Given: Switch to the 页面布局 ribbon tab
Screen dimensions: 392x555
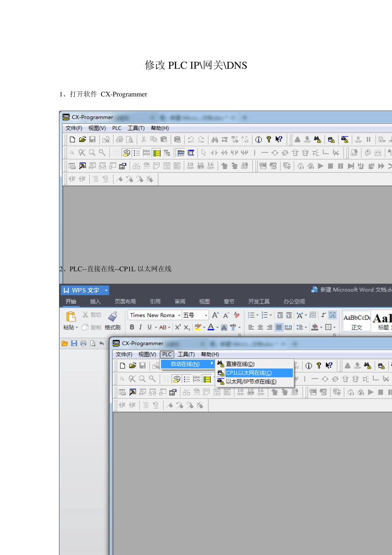Looking at the screenshot, I should tap(125, 301).
